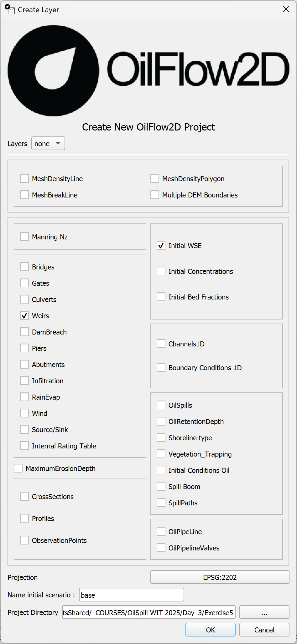Enable the DamBreach layer
The image size is (297, 644).
click(x=24, y=332)
